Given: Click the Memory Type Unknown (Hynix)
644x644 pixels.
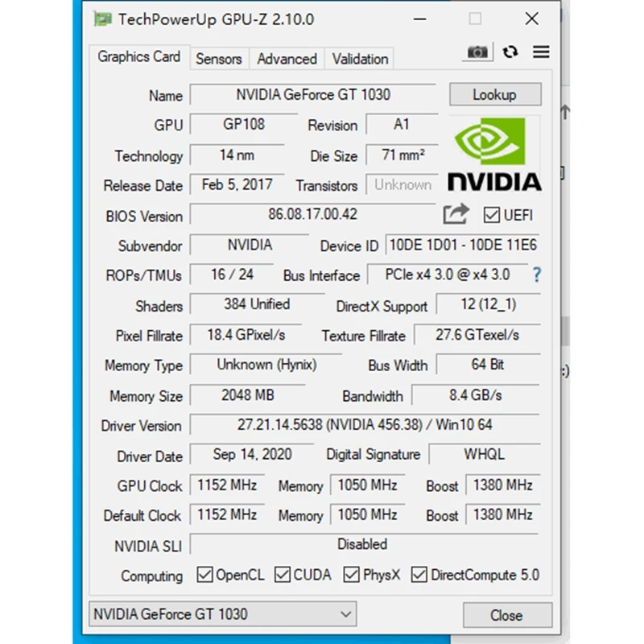Looking at the screenshot, I should point(266,365).
